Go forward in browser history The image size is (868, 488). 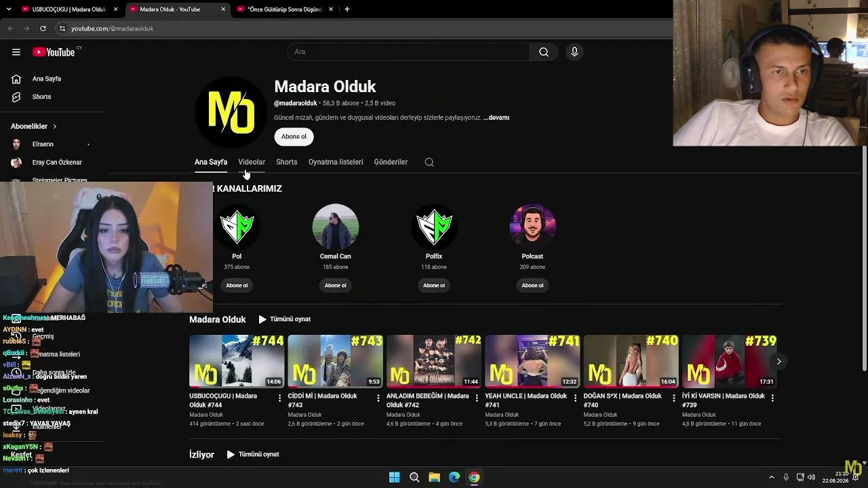click(26, 28)
